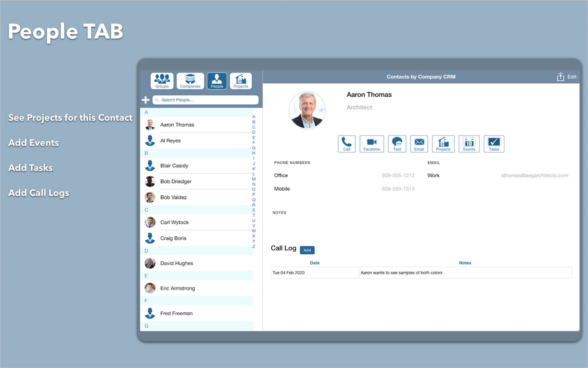This screenshot has width=588, height=368.
Task: Open the Projects tab
Action: click(241, 80)
